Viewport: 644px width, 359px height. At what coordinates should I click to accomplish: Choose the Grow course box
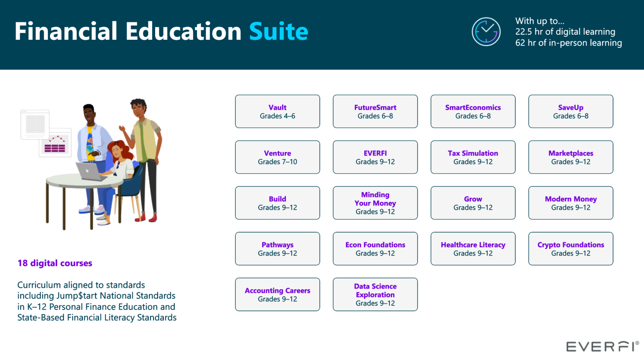point(473,203)
